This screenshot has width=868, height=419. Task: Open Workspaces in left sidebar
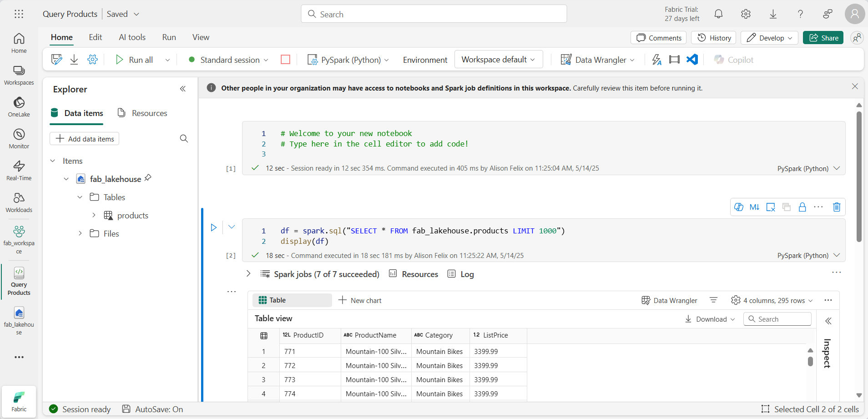coord(19,75)
